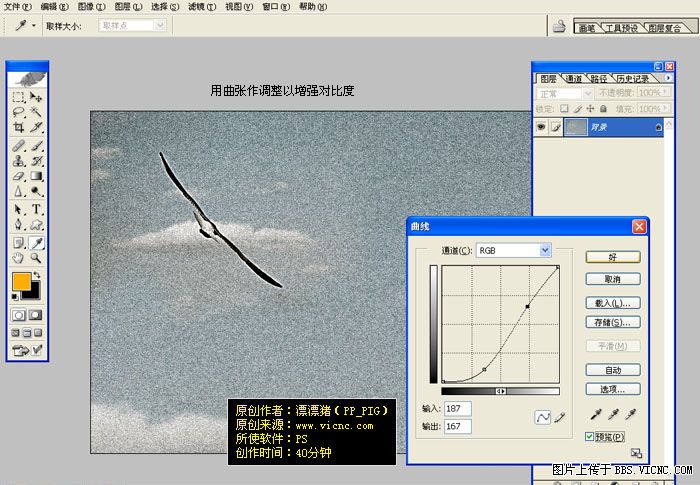The image size is (700, 485).
Task: Open the 通道(C) RGB channel dropdown
Action: point(514,251)
